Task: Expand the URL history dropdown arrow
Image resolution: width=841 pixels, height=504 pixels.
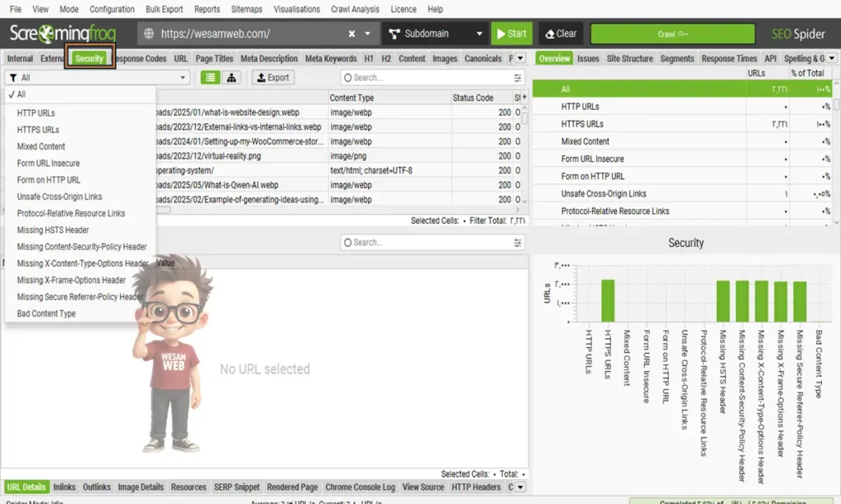Action: pos(367,34)
